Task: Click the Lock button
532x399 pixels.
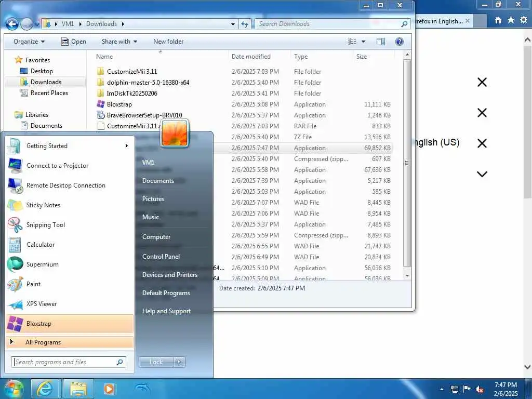Action: [156, 362]
